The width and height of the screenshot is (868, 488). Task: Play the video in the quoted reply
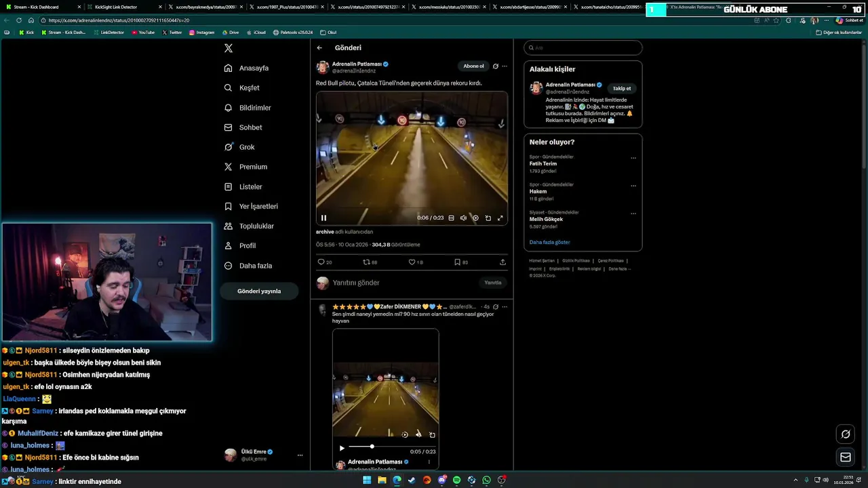tap(342, 448)
